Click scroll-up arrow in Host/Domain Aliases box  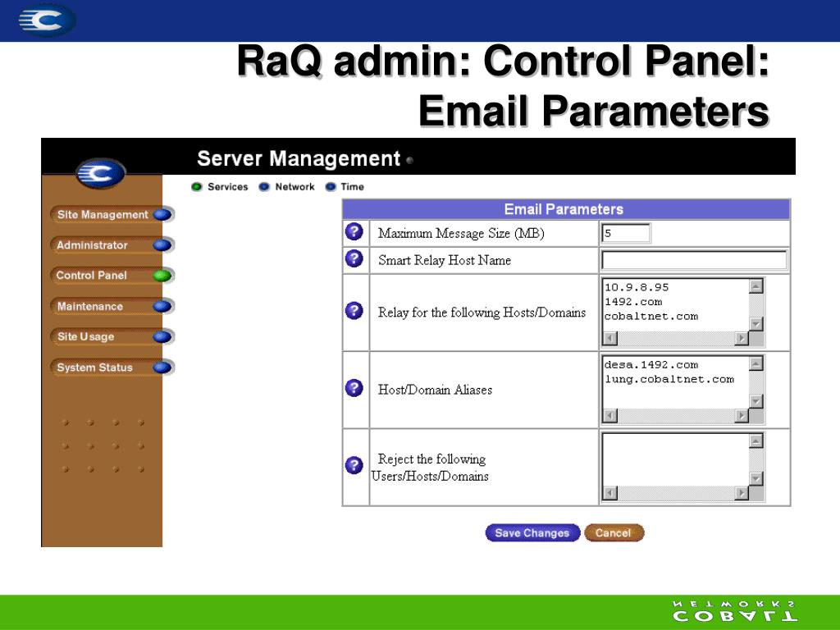[756, 363]
